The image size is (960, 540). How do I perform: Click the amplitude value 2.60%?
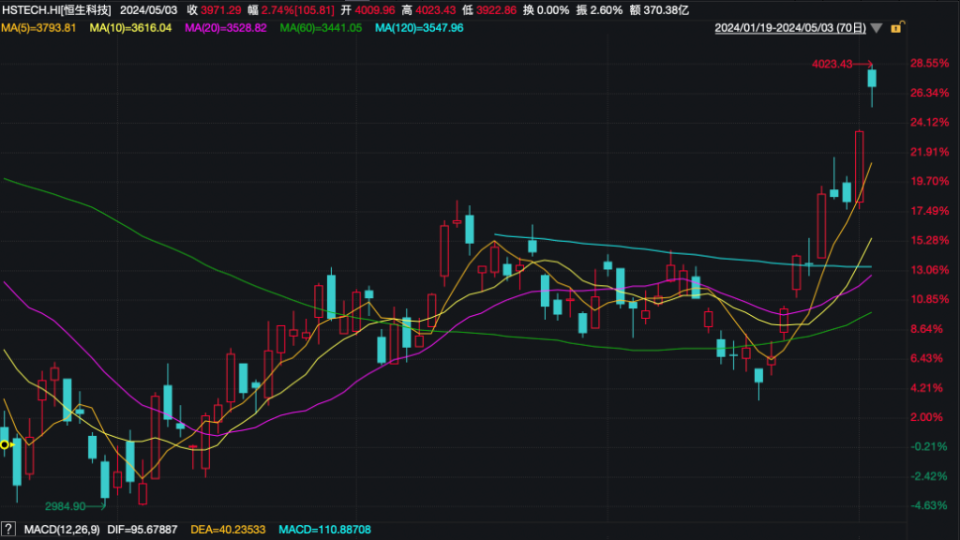coord(606,10)
